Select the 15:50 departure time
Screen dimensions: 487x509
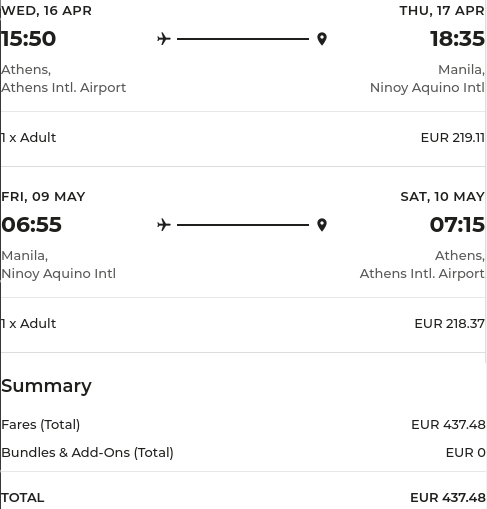click(x=29, y=39)
